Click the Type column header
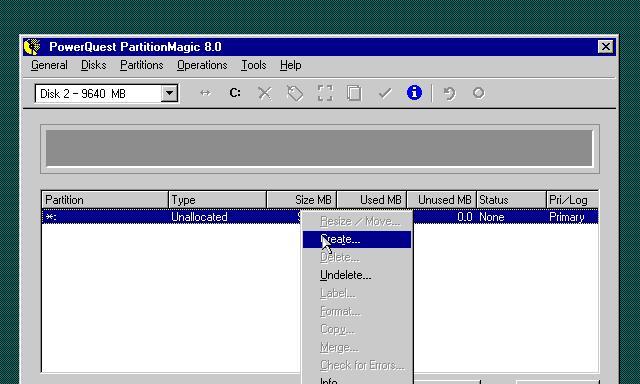The width and height of the screenshot is (640, 384). pyautogui.click(x=218, y=200)
